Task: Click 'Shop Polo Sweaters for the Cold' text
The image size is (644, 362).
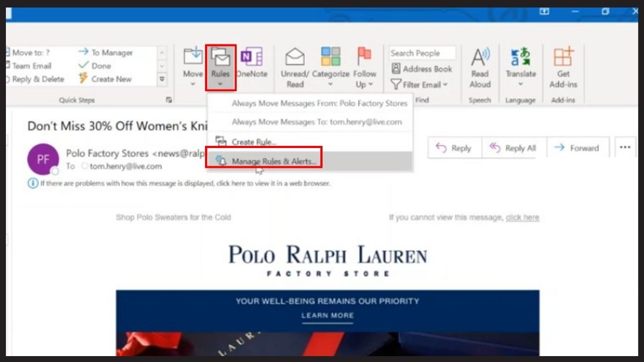Action: click(x=173, y=217)
